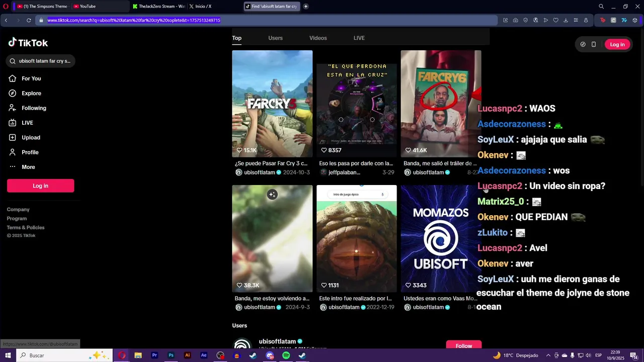Click the browser extensions cube icon
This screenshot has height=362, width=644.
(635, 20)
